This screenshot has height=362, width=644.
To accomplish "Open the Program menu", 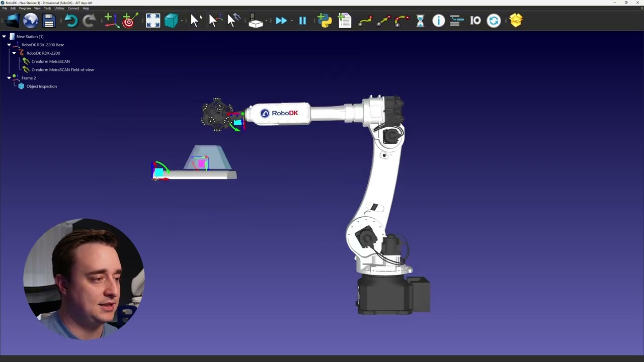I will [25, 8].
